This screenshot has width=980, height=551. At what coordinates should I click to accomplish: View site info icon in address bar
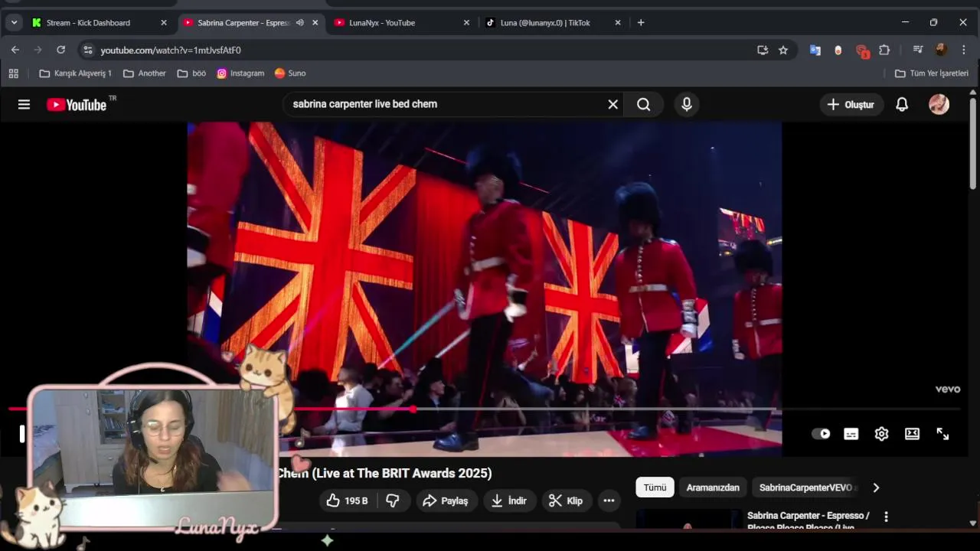(x=87, y=50)
